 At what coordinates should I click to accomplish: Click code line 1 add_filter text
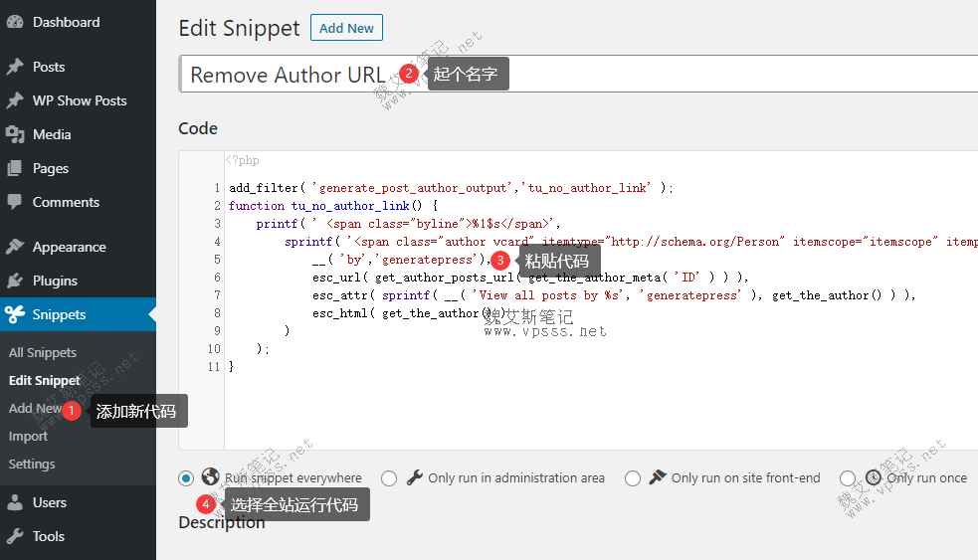pos(451,188)
